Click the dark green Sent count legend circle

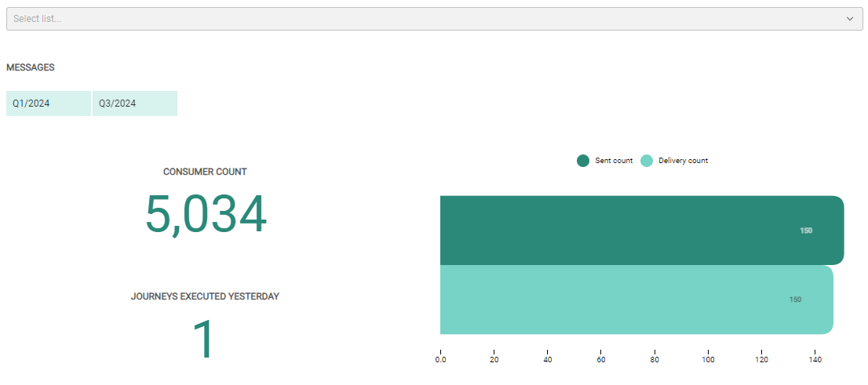tap(583, 161)
